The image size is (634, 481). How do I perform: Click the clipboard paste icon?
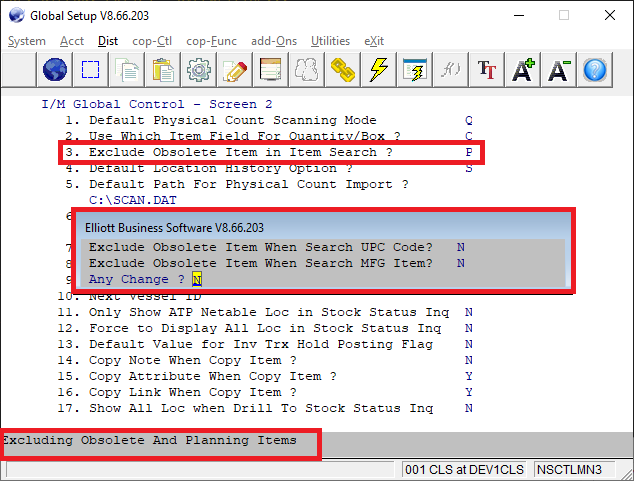(x=164, y=70)
